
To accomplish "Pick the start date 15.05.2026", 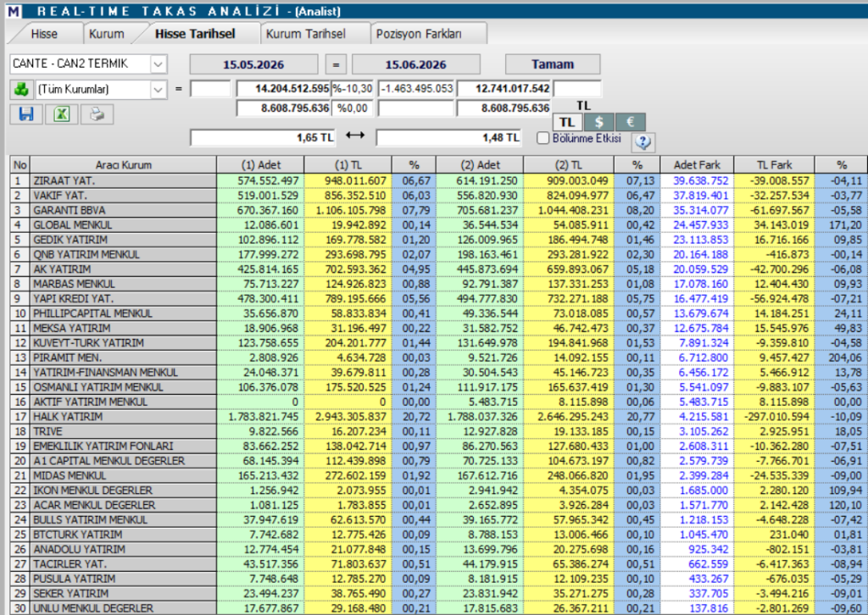I will (x=253, y=64).
